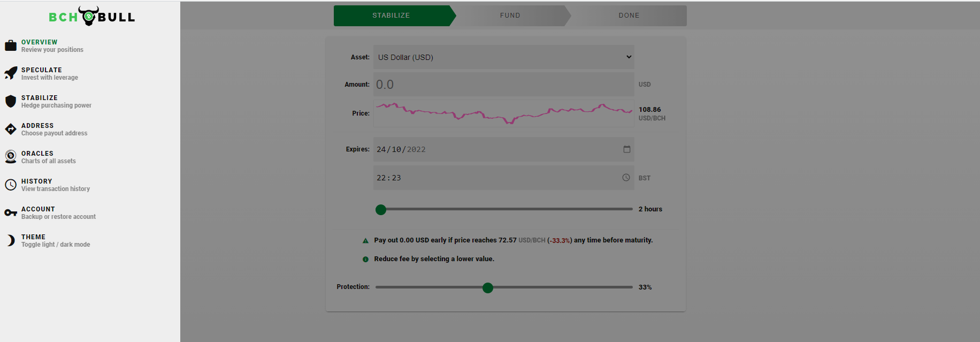Click the Account key icon
The height and width of the screenshot is (342, 980).
click(11, 212)
